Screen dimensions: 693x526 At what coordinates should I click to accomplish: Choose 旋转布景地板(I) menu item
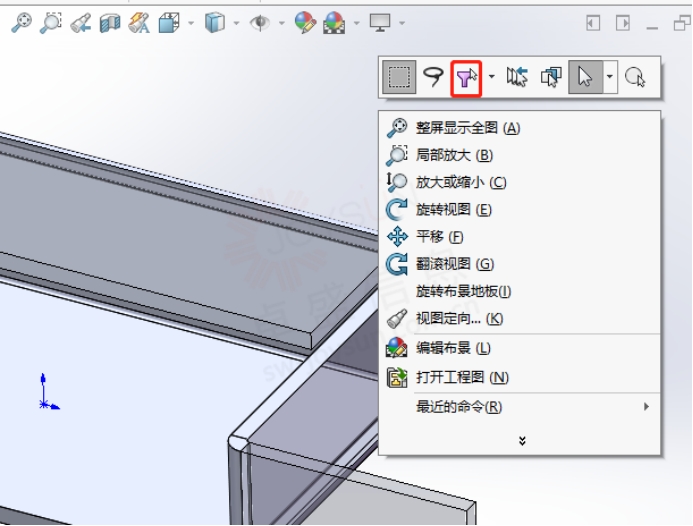tap(520, 291)
